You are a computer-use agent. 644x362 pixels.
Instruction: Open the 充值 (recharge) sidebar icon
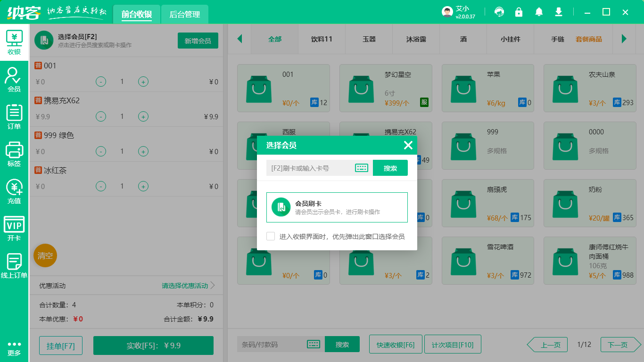[x=14, y=191]
